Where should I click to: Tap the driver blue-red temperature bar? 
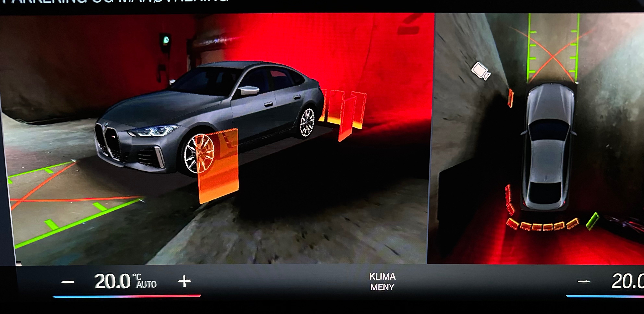[127, 296]
